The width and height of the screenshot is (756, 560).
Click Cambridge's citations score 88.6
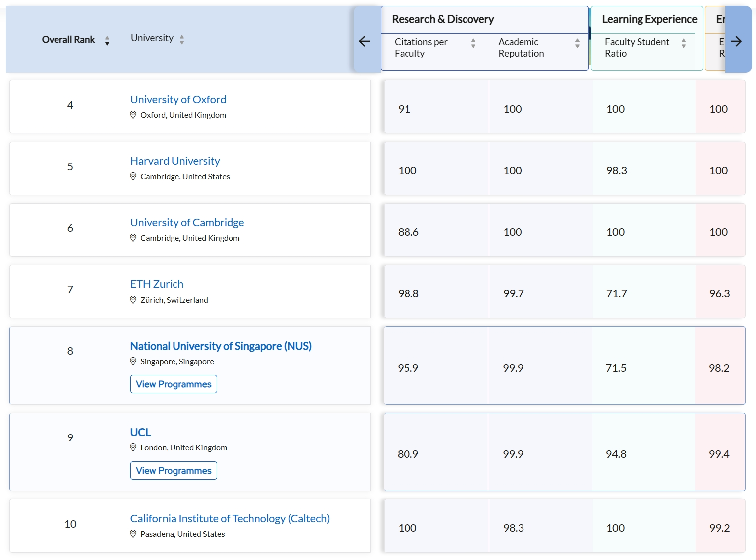point(408,232)
